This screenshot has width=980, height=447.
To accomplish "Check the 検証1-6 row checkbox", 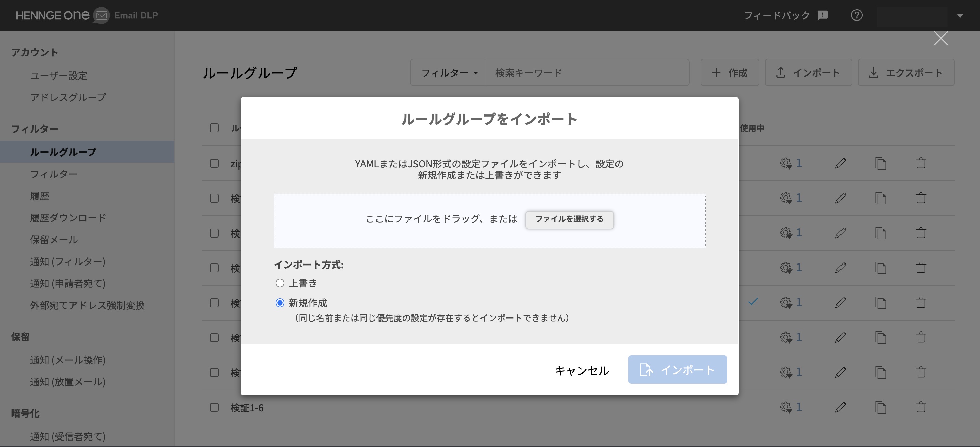I will [214, 407].
